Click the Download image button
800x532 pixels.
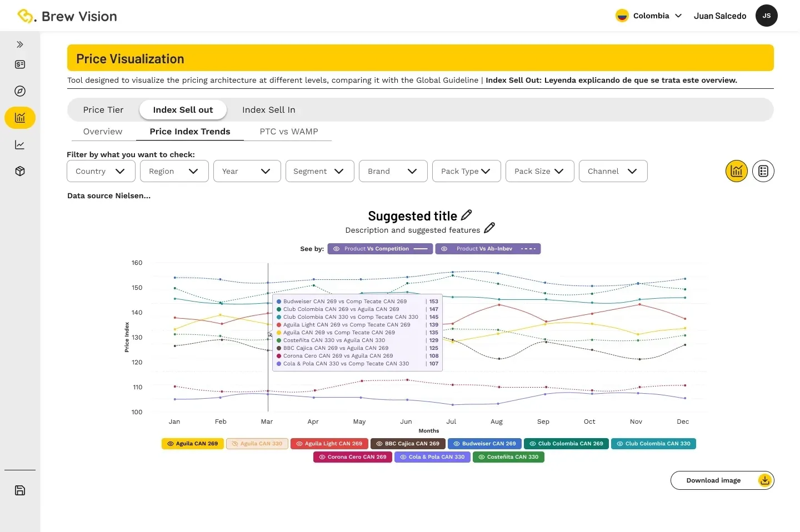pyautogui.click(x=722, y=480)
